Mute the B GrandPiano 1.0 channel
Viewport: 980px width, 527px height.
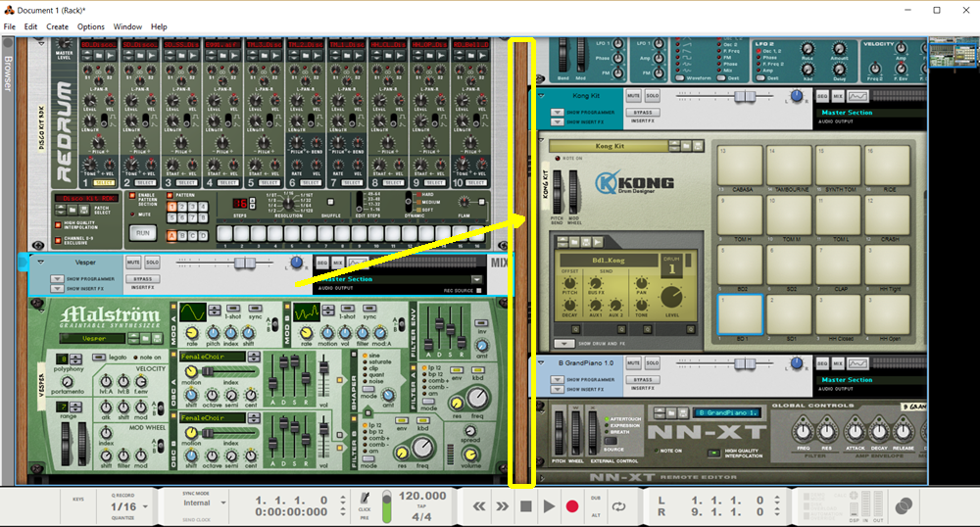(x=633, y=362)
